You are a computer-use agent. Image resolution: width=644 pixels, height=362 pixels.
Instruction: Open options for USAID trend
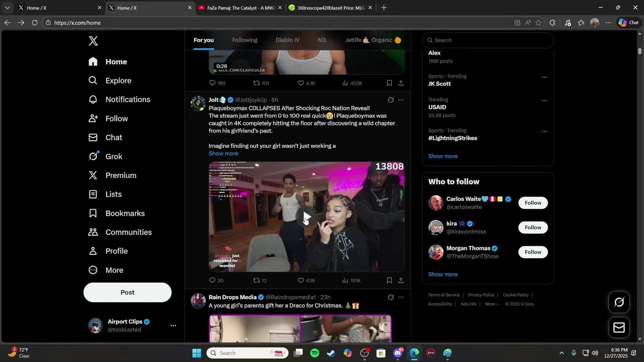pos(544,101)
